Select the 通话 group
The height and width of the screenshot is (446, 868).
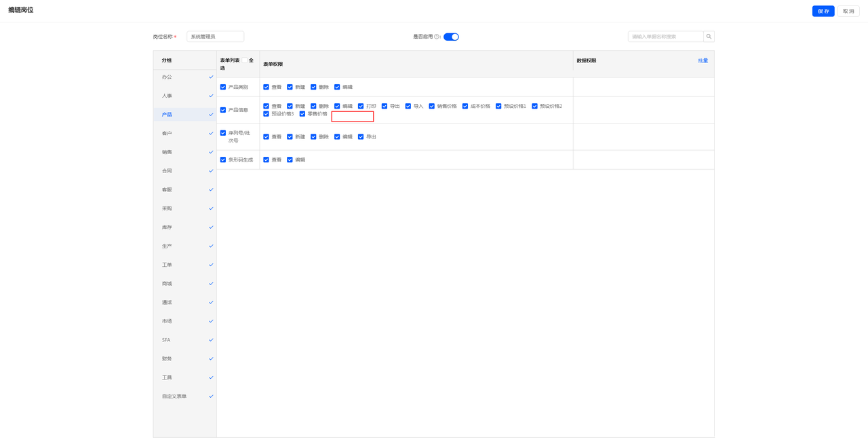184,303
